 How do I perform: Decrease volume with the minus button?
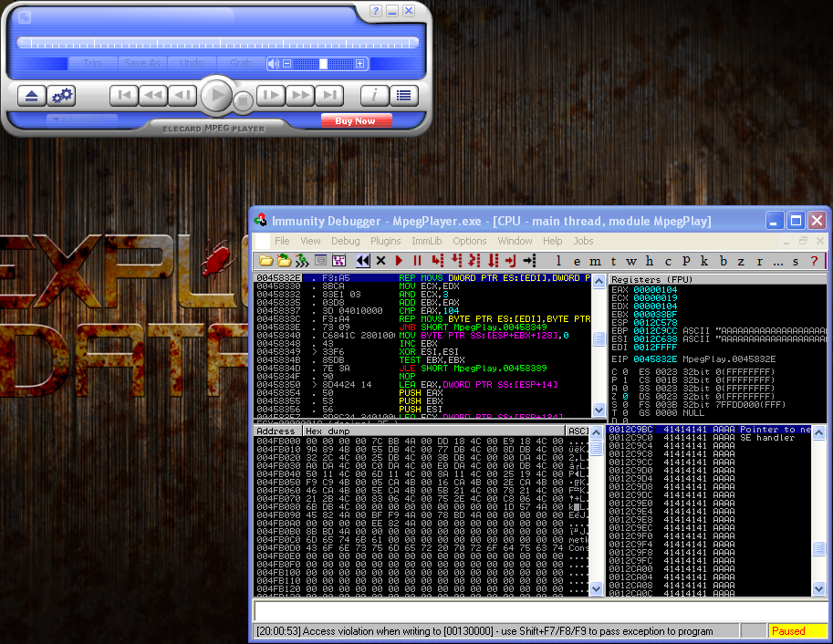286,64
